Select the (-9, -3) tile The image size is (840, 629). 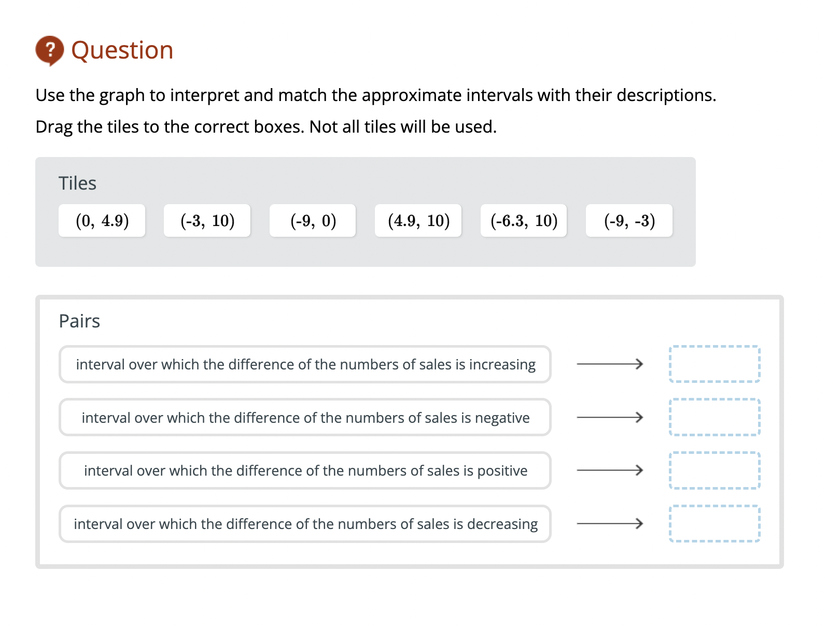629,221
